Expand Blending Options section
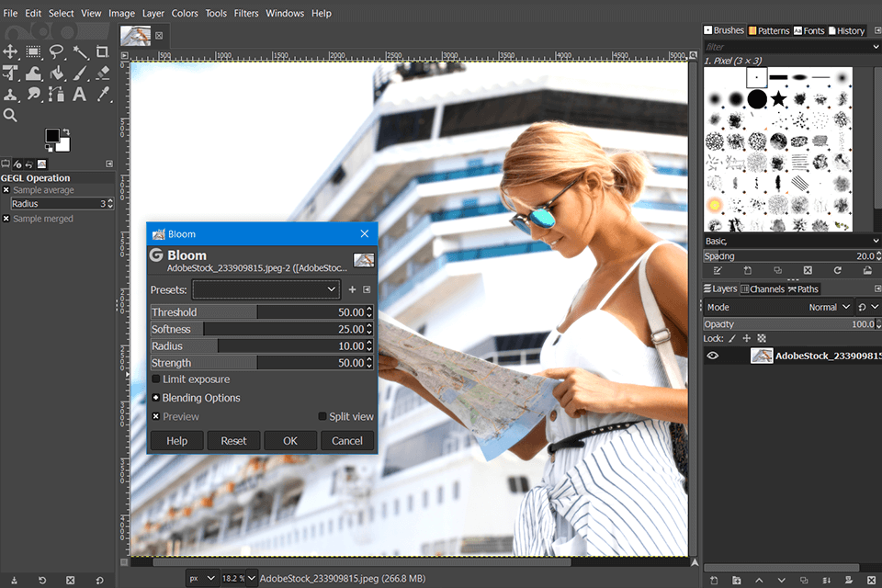This screenshot has width=882, height=588. pyautogui.click(x=156, y=398)
